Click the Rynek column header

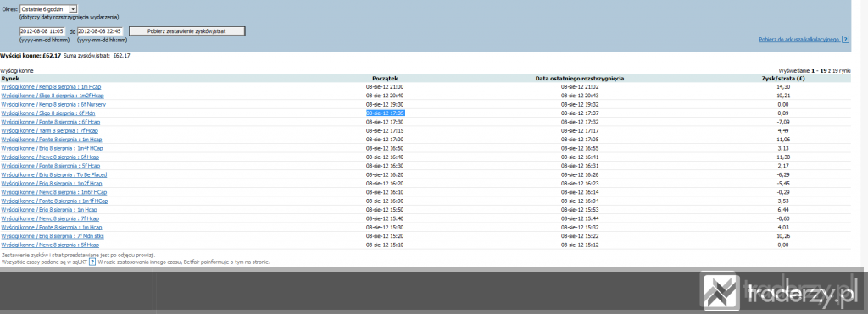(x=9, y=79)
